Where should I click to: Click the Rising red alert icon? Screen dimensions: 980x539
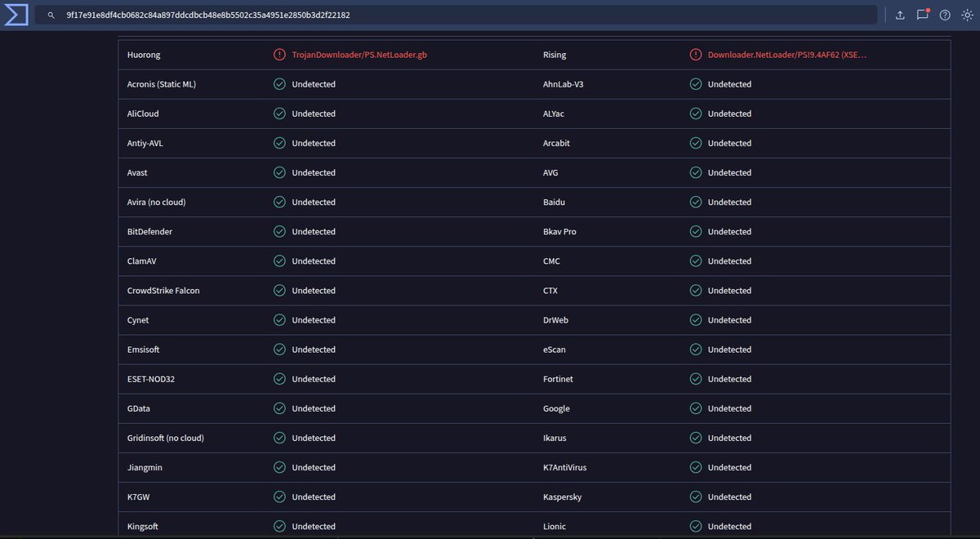click(696, 55)
